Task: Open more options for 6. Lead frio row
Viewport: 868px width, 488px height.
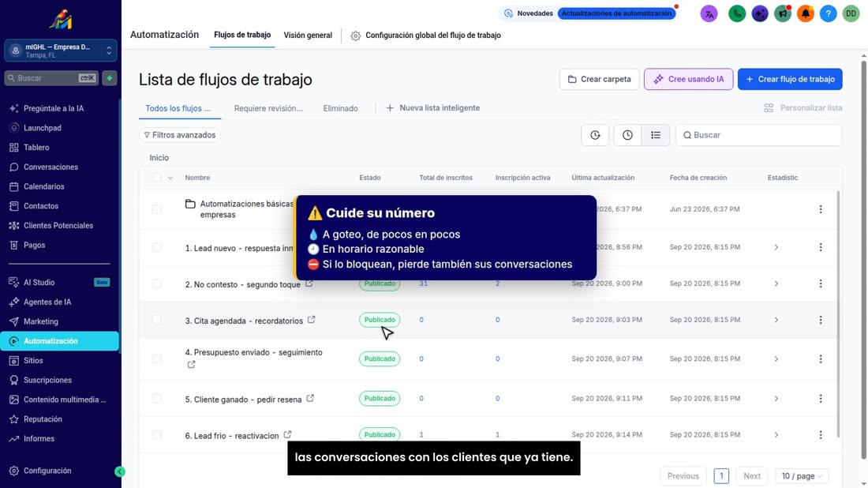Action: click(x=821, y=435)
